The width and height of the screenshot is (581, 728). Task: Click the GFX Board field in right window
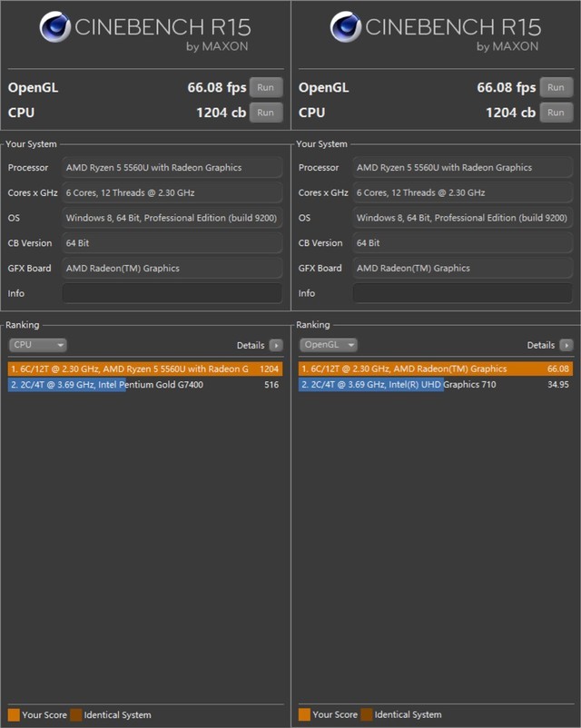point(463,269)
